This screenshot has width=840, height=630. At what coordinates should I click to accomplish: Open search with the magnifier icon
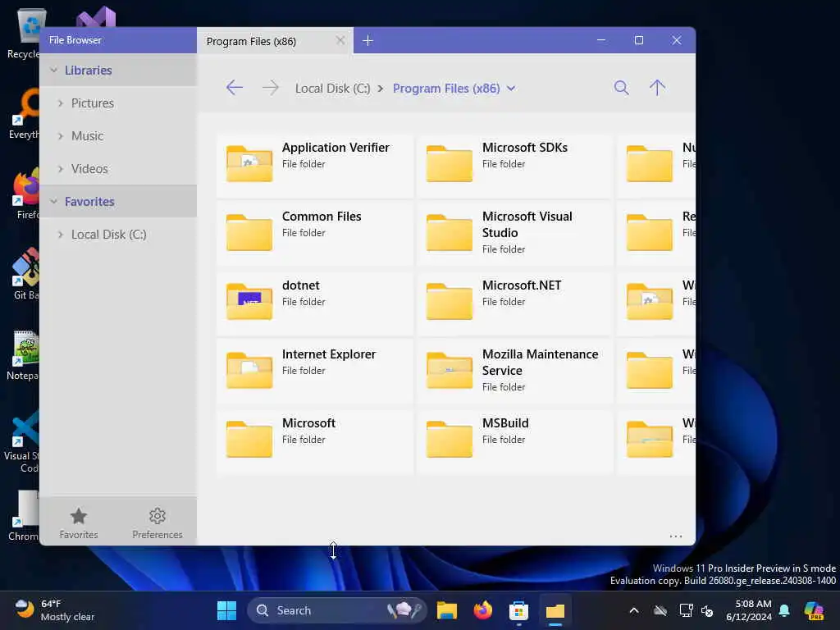point(622,88)
